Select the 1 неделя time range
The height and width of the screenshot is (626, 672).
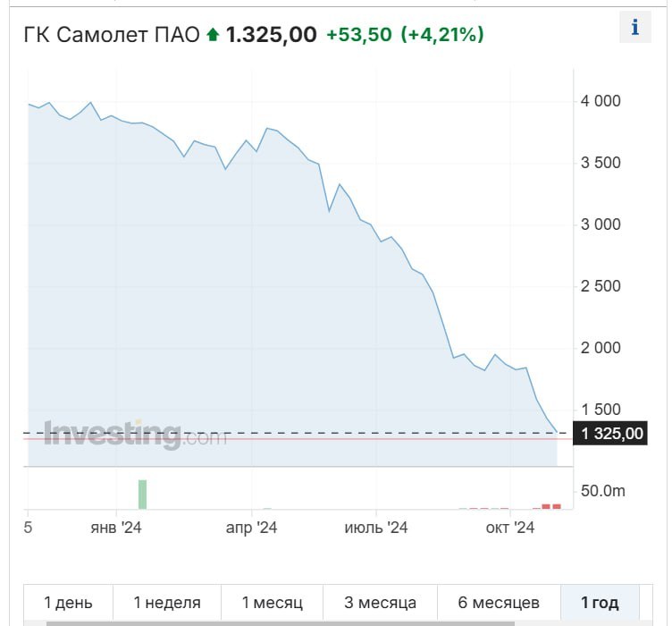tap(167, 603)
